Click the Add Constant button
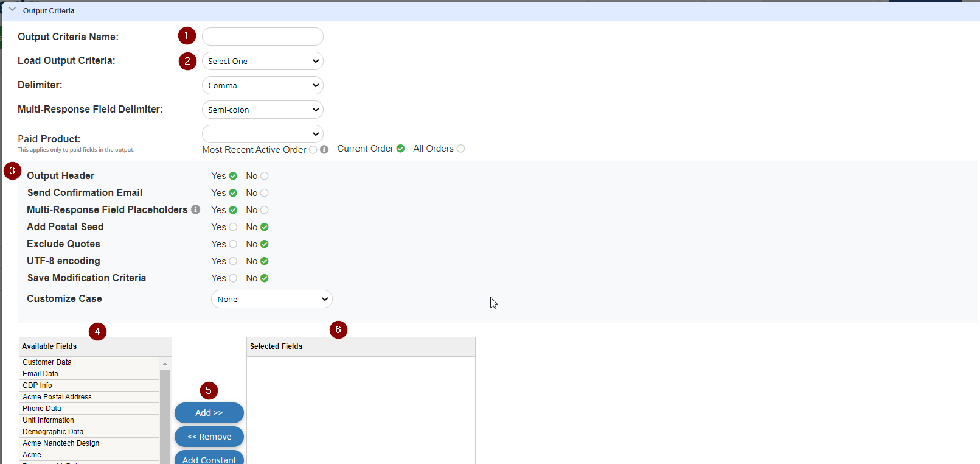The image size is (980, 464). [209, 459]
